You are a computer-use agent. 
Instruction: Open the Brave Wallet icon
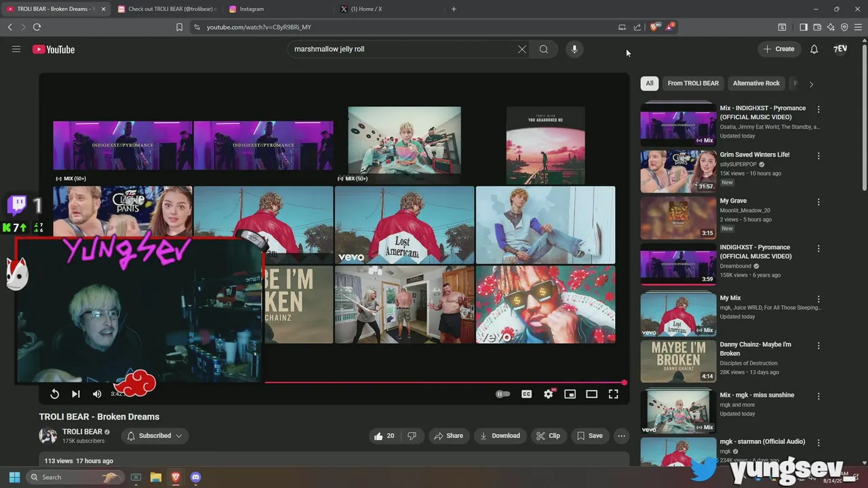(817, 27)
